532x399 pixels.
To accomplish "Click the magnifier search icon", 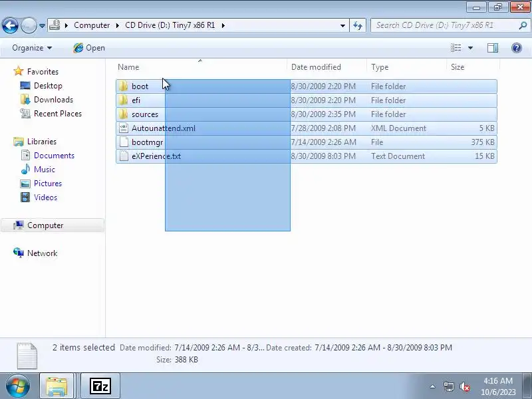I will click(523, 25).
